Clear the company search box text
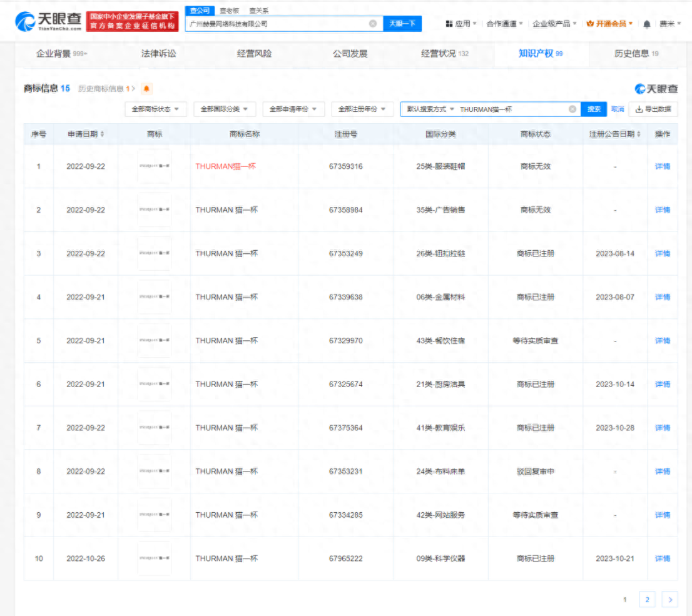692x616 pixels. (x=373, y=23)
